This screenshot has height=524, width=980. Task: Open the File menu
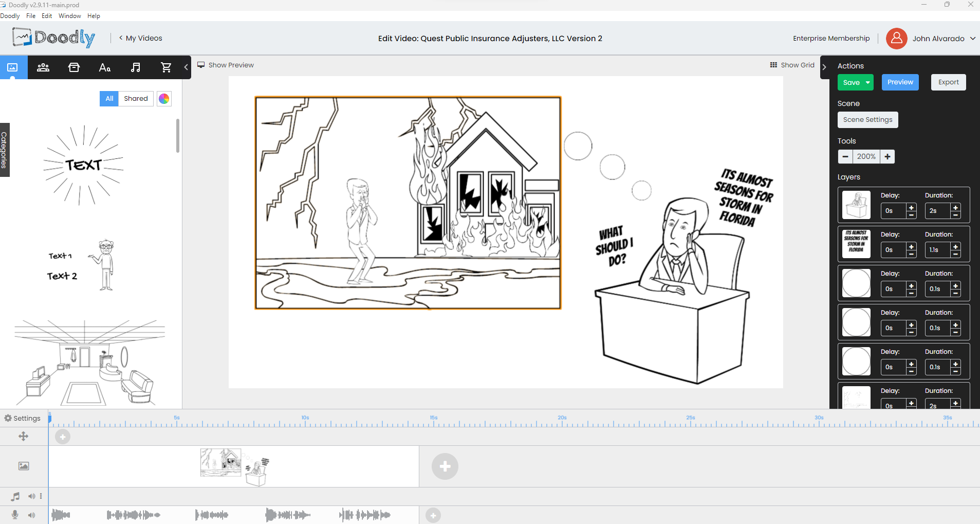coord(31,16)
